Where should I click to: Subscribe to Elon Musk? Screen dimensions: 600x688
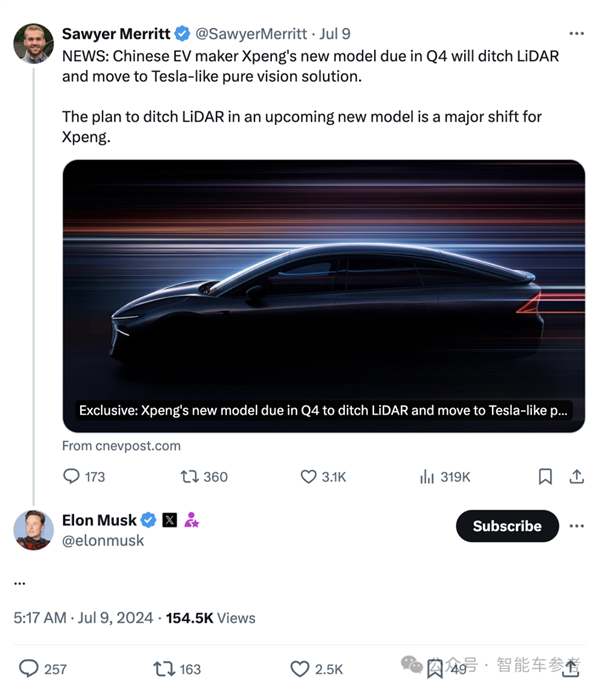click(506, 526)
